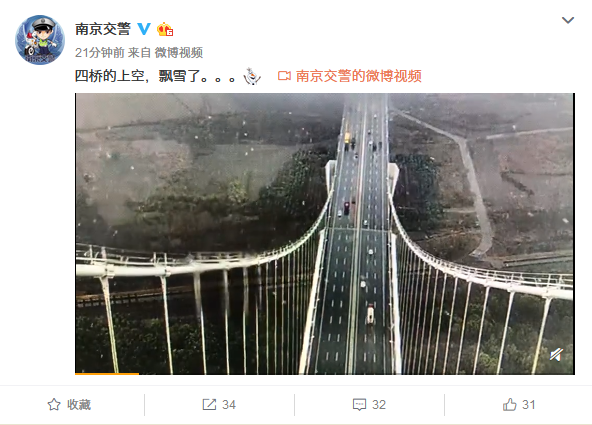Image resolution: width=592 pixels, height=425 pixels.
Task: Open 南京交警的微博视频 link
Action: tap(358, 76)
